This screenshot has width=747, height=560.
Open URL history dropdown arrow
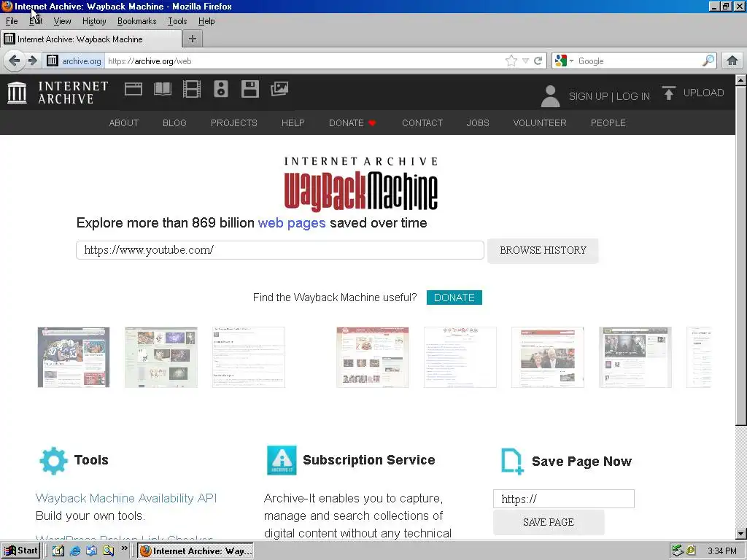click(525, 61)
